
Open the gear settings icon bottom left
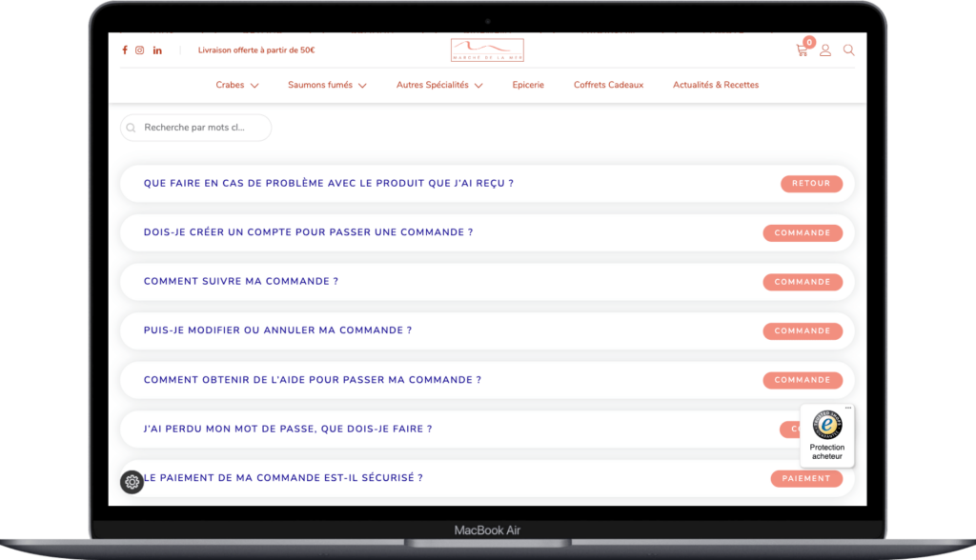[132, 482]
